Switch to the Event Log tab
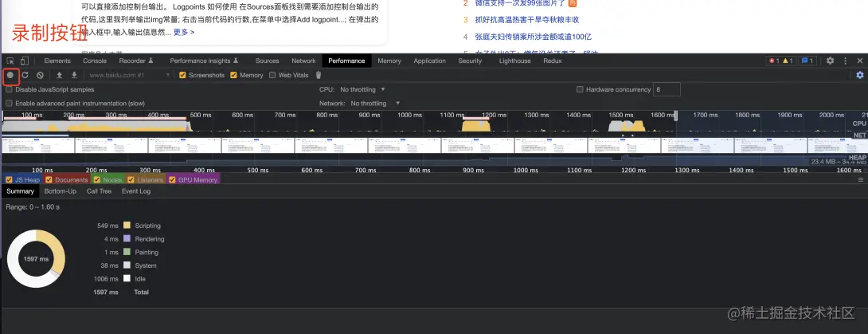Viewport: 868px width, 334px height. [136, 191]
